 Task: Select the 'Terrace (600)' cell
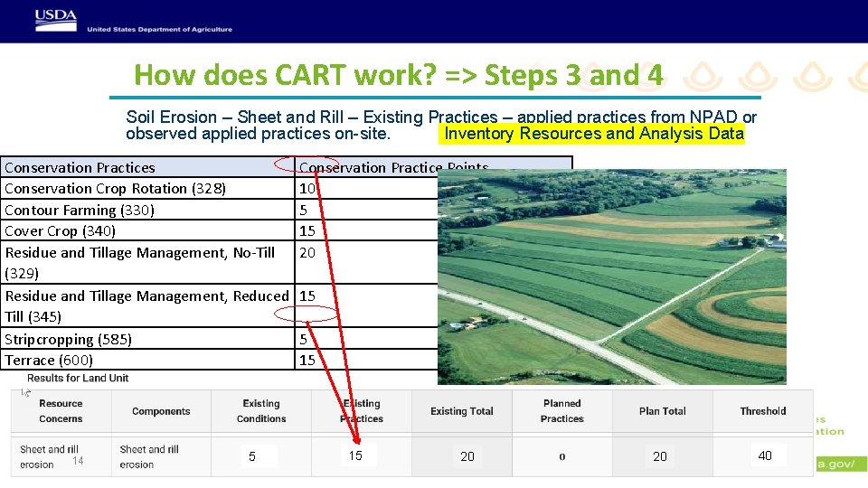point(147,360)
